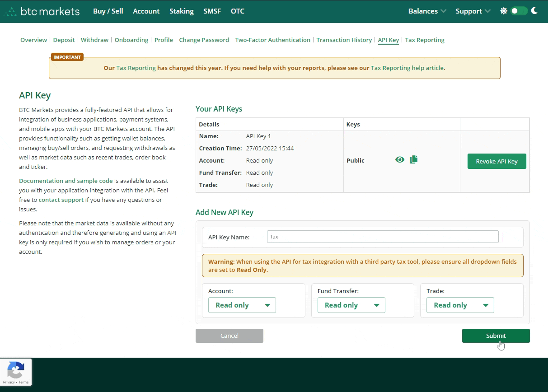The image size is (548, 392).
Task: Click the sun light-mode icon
Action: 504,11
